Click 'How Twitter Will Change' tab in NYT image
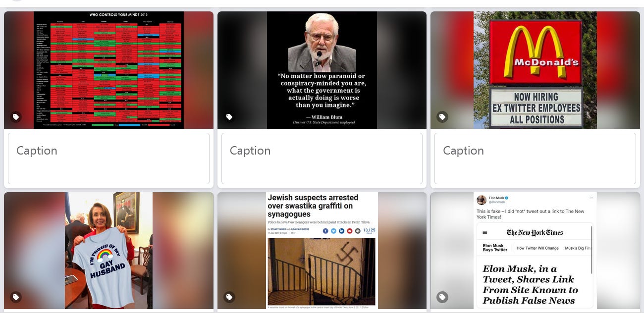Image resolution: width=644 pixels, height=318 pixels. click(537, 248)
